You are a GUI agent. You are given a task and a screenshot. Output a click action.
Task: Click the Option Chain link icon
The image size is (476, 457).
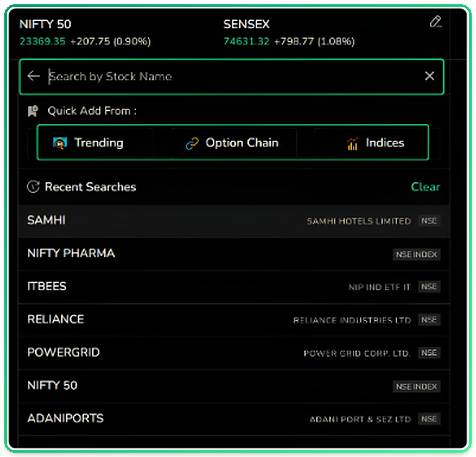(192, 144)
